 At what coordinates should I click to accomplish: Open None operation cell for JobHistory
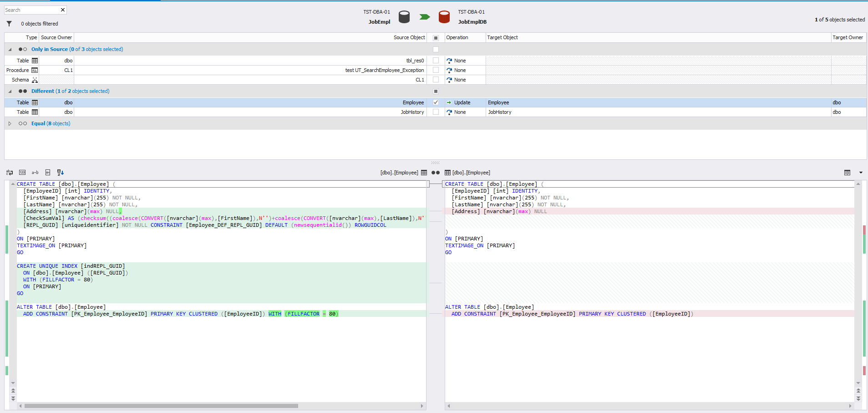(x=465, y=112)
